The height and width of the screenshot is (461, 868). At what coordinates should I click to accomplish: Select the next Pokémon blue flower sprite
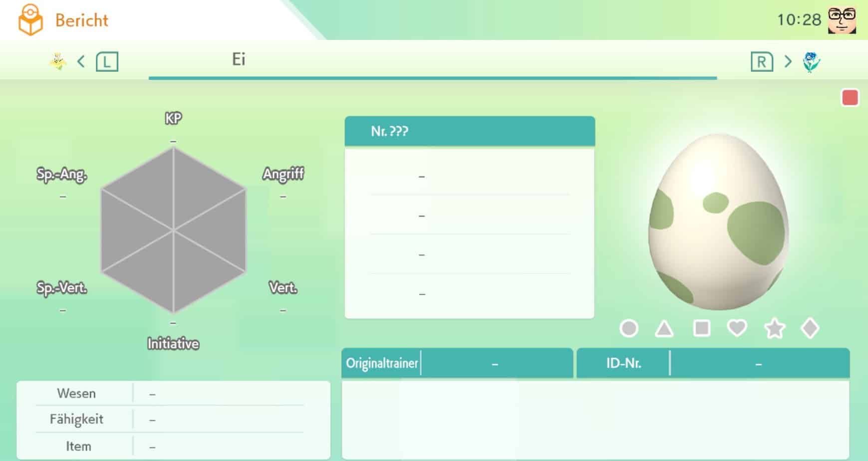tap(812, 62)
